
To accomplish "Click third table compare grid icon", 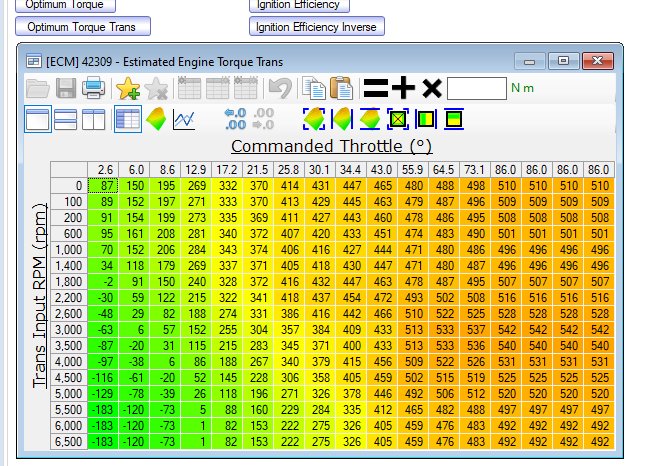I will (x=246, y=88).
